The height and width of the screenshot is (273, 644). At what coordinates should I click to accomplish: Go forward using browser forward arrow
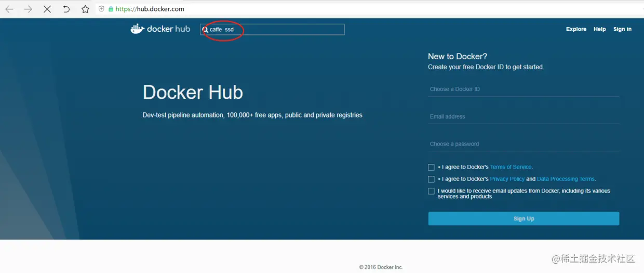click(28, 9)
